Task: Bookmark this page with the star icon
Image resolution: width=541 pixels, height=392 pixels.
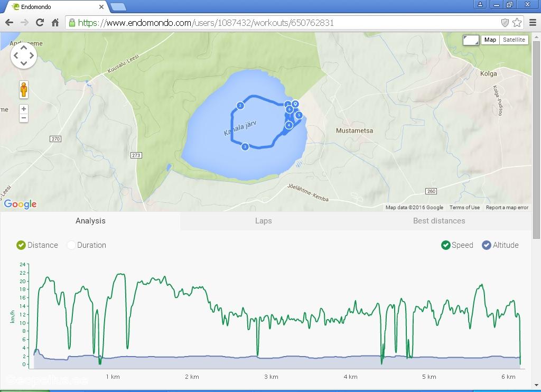Action: tap(517, 23)
